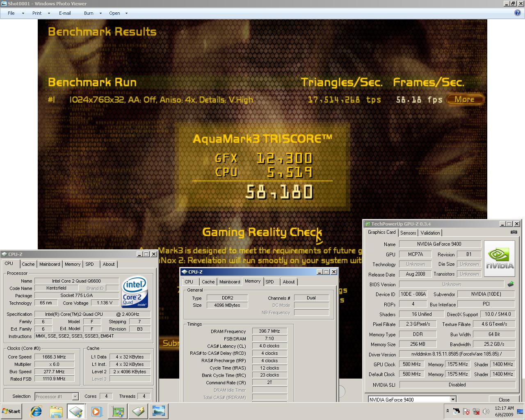Click the Code Name value Kentsfield
The height and width of the screenshot is (420, 525).
(x=57, y=288)
